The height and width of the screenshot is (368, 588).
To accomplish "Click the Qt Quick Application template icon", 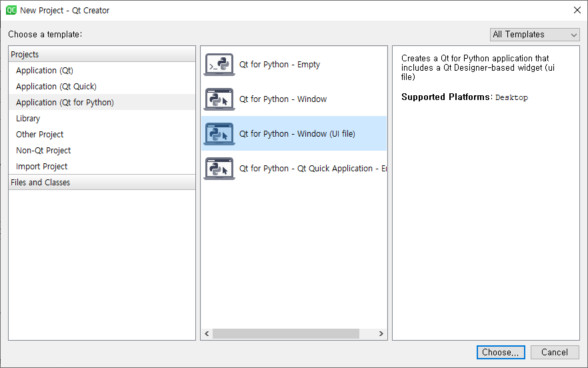I will coord(219,169).
